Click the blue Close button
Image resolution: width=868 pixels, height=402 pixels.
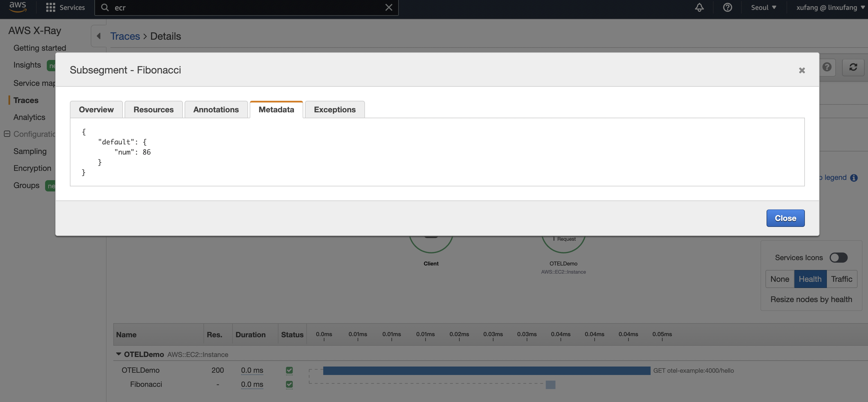(x=785, y=218)
